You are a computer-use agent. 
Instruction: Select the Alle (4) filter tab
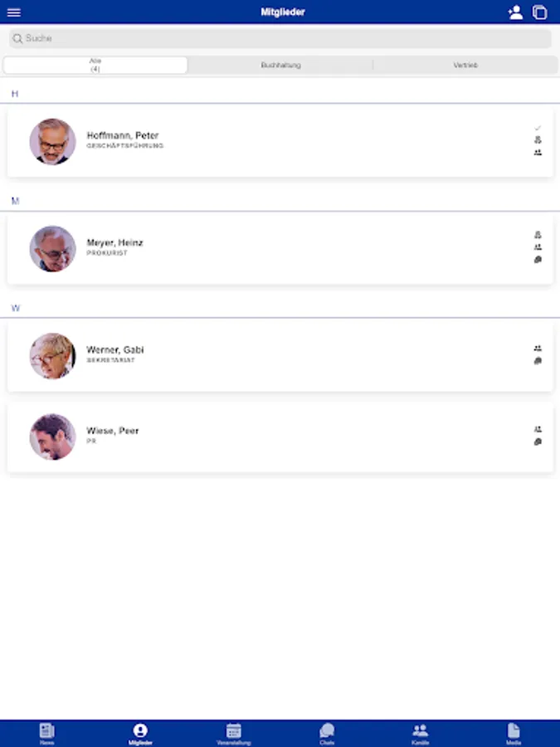95,65
